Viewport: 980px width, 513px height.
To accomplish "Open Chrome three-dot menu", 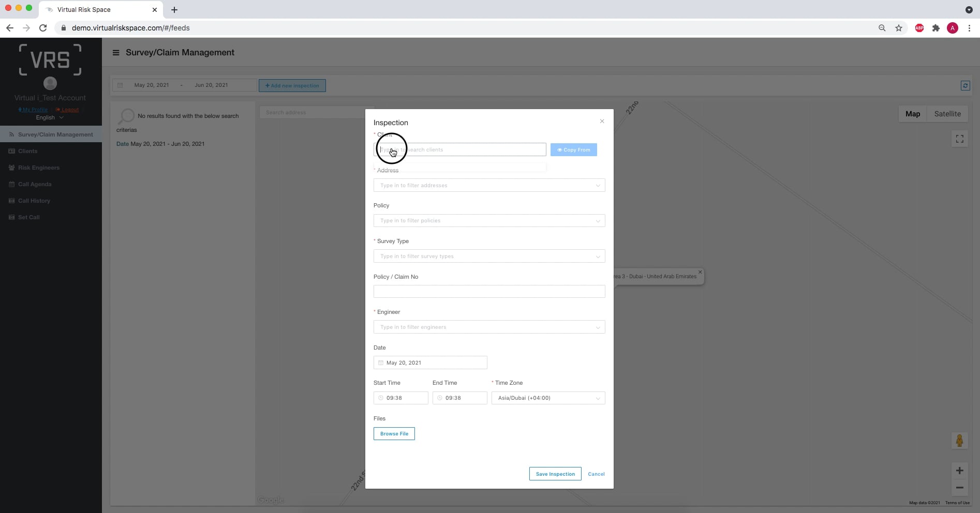I will [969, 28].
